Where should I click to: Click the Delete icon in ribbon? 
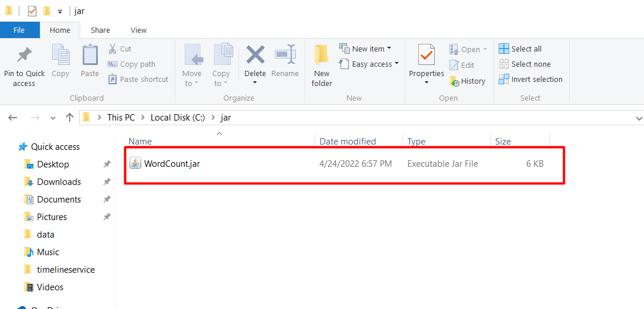(255, 56)
